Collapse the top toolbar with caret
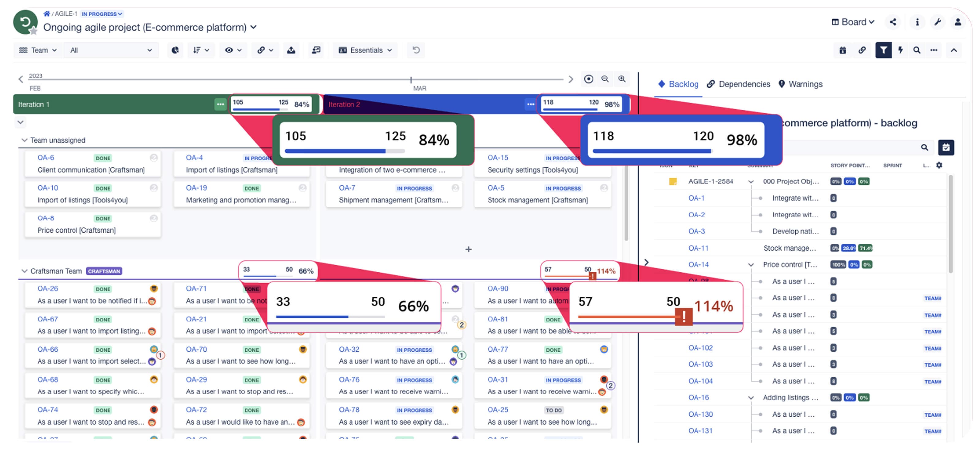Viewport: 980px width, 450px height. [x=954, y=50]
